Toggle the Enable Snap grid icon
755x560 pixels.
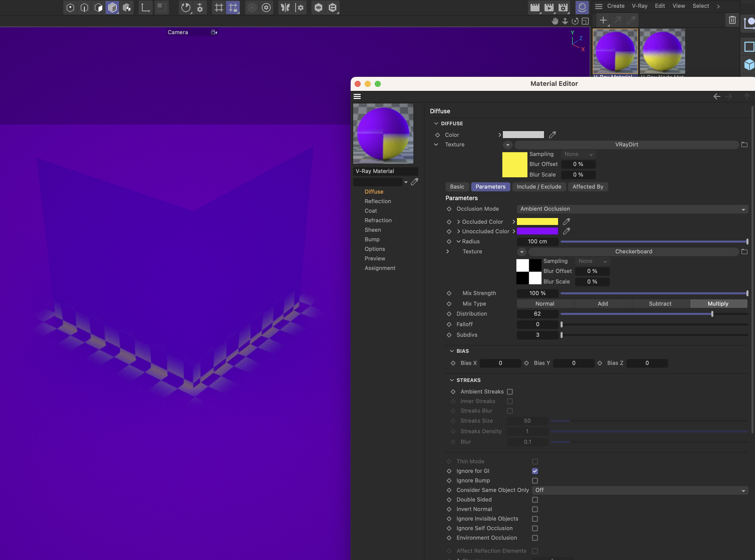point(219,8)
